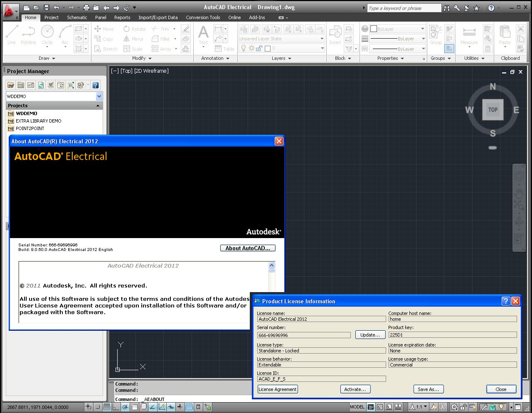Open the WDDEMO project selector dropdown

coord(99,96)
